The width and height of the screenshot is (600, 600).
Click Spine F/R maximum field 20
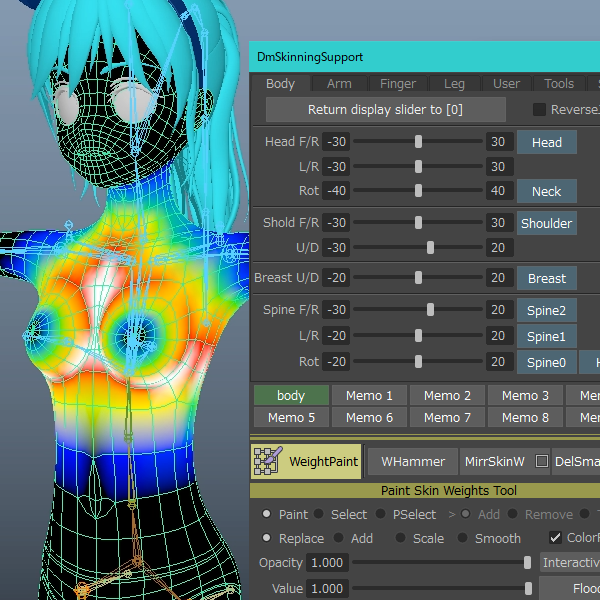click(x=499, y=310)
